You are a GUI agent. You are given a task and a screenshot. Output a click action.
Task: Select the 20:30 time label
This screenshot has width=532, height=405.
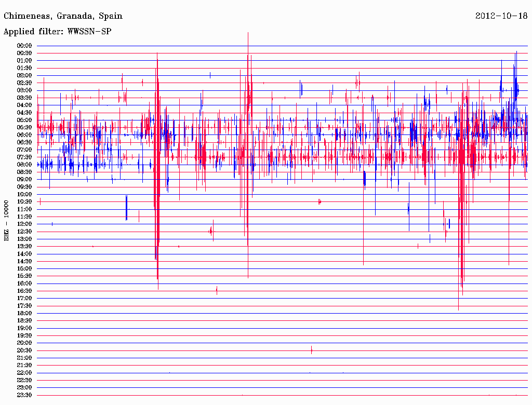24,350
